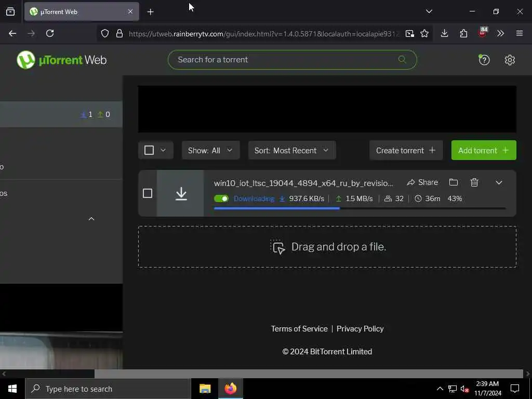Screen dimensions: 532x399
Task: Click the magnifier icon in torrent search
Action: 402,59
